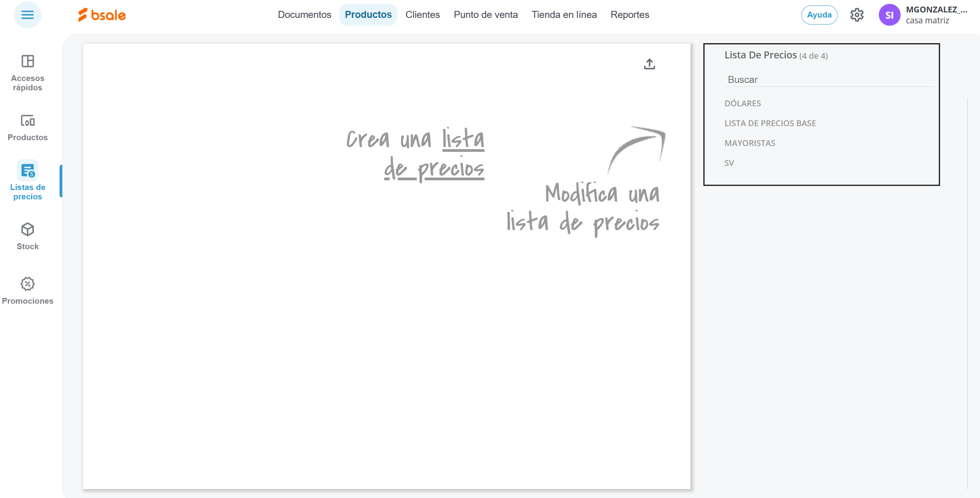Click the upload/export icon
The height and width of the screenshot is (498, 980).
click(x=649, y=64)
